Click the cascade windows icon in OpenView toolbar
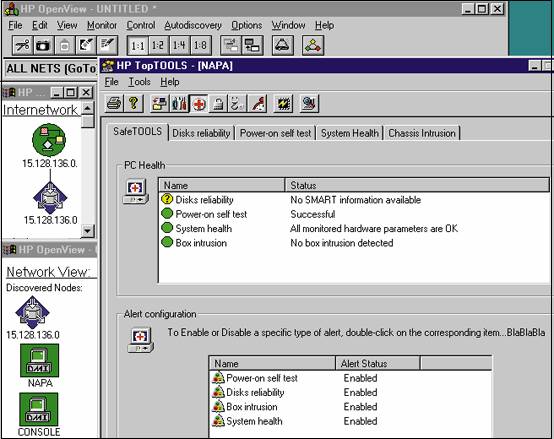Viewport: 554px width, 439px height. (252, 46)
